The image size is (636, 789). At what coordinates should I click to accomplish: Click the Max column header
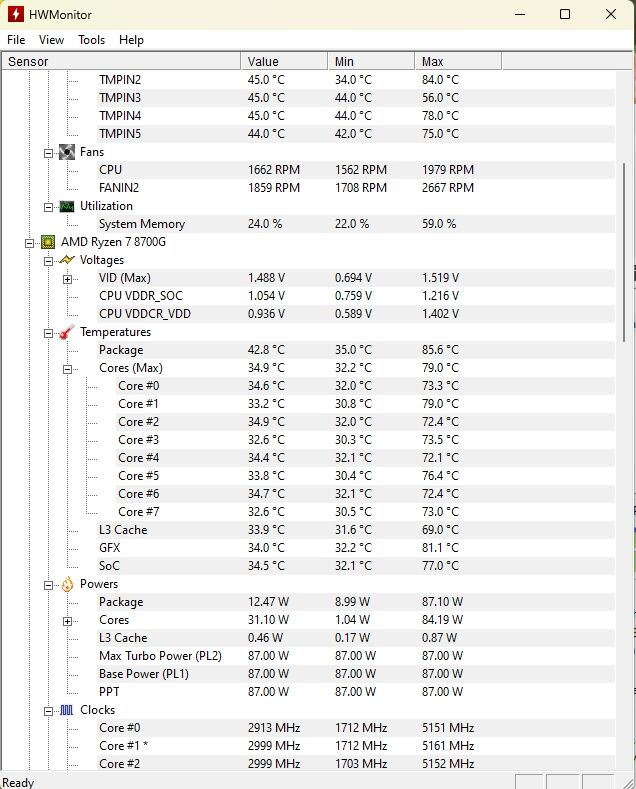[x=458, y=61]
